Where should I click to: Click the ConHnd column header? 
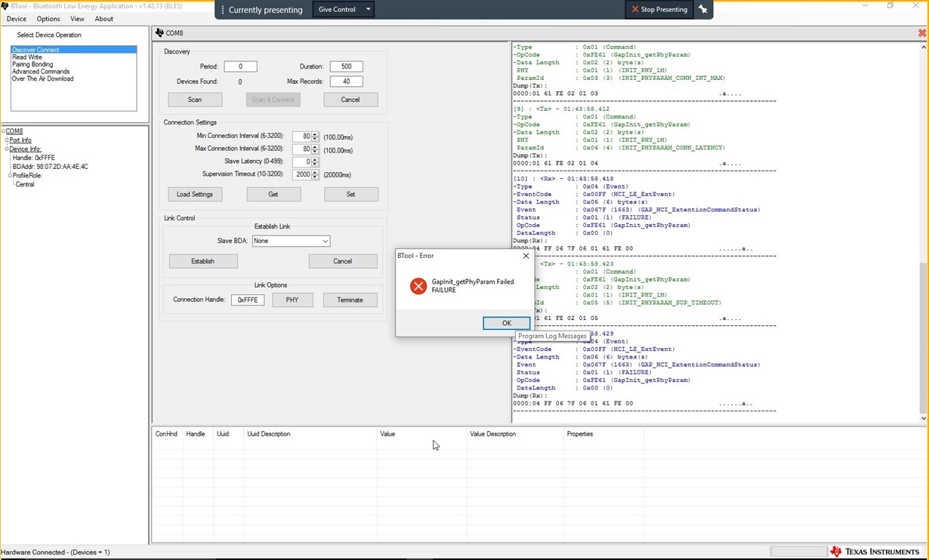tap(168, 434)
